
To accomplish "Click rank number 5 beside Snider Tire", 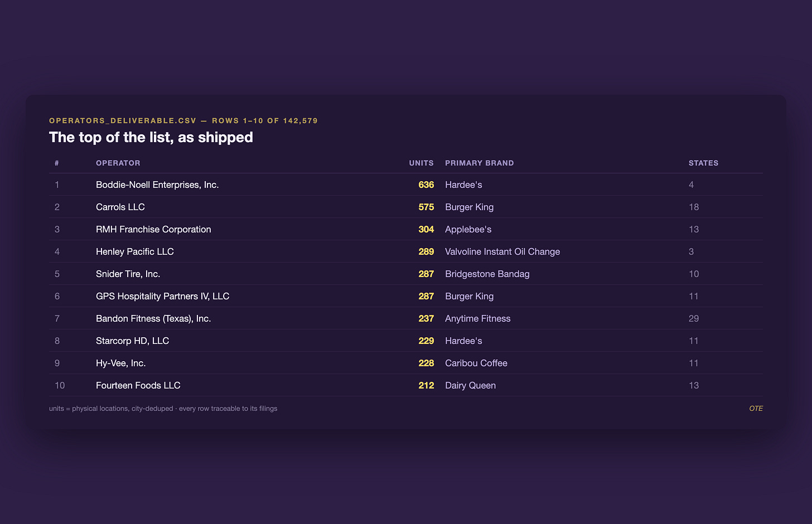I will (x=57, y=274).
